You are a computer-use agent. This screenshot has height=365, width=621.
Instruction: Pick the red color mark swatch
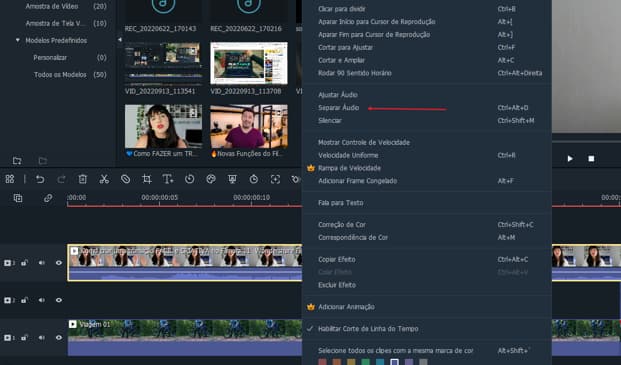point(322,362)
